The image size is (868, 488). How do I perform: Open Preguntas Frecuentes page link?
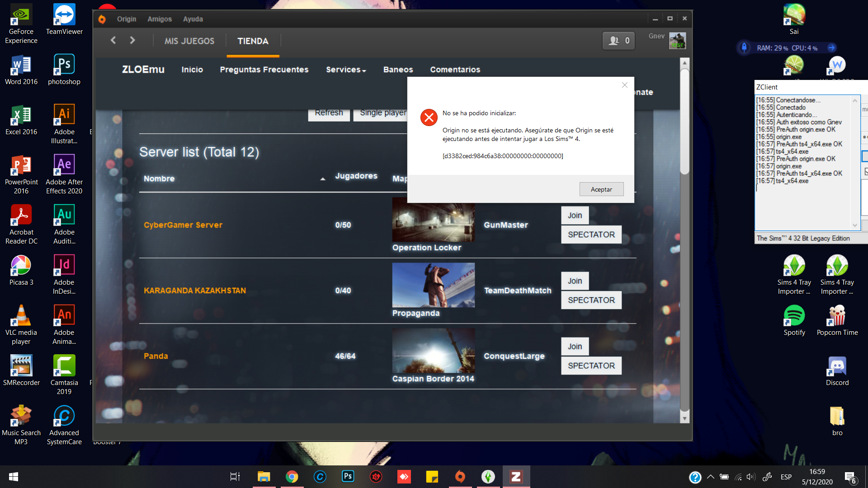(264, 70)
